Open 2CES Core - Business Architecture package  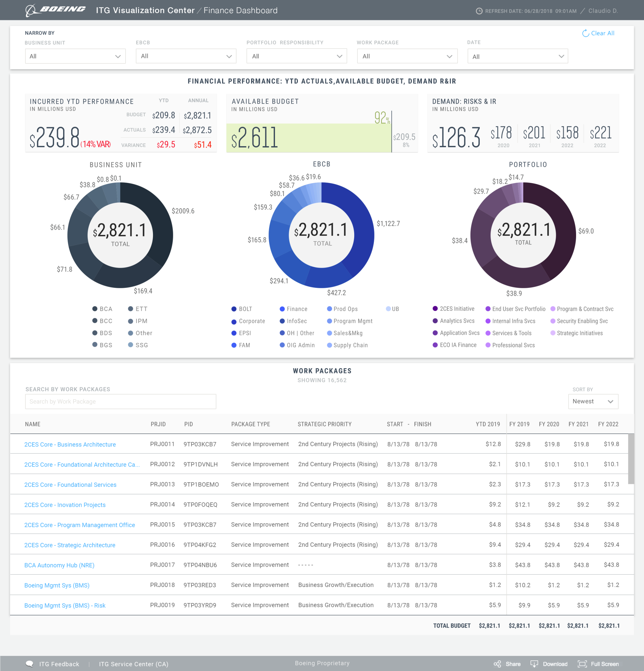point(70,444)
